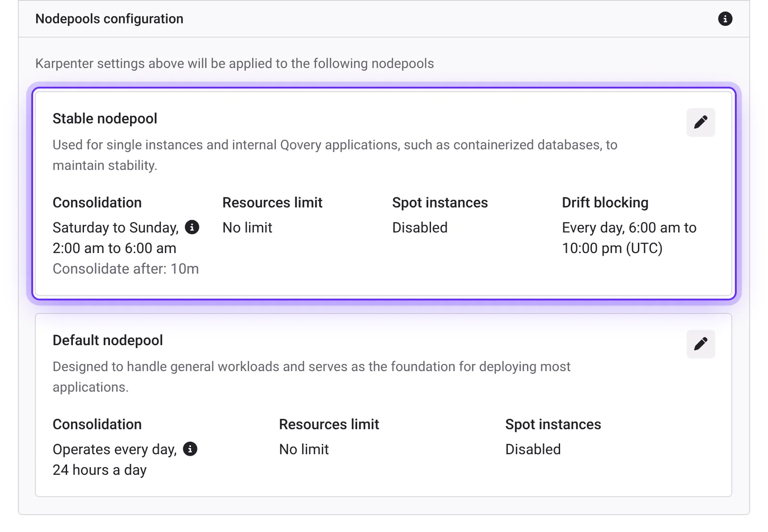This screenshot has width=768, height=532.
Task: Click Default nodepool Resources limit label
Action: pyautogui.click(x=329, y=424)
